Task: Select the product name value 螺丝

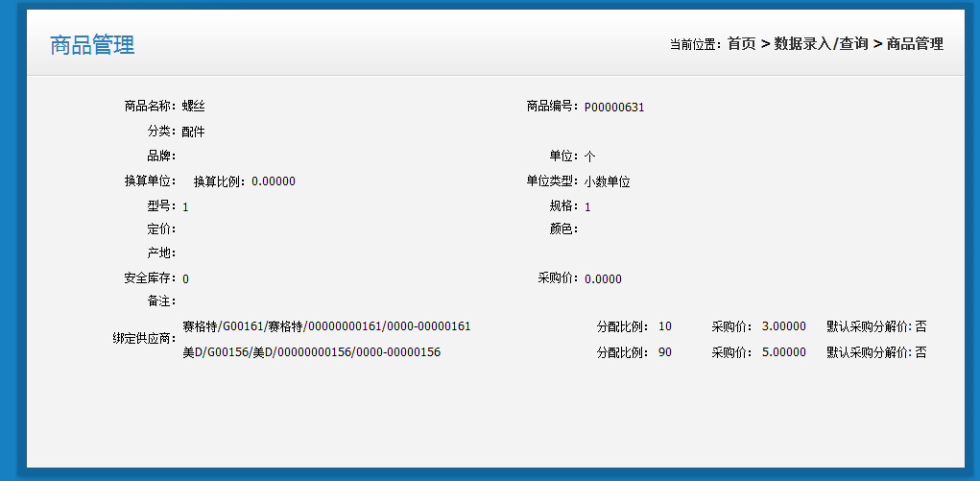Action: 193,107
